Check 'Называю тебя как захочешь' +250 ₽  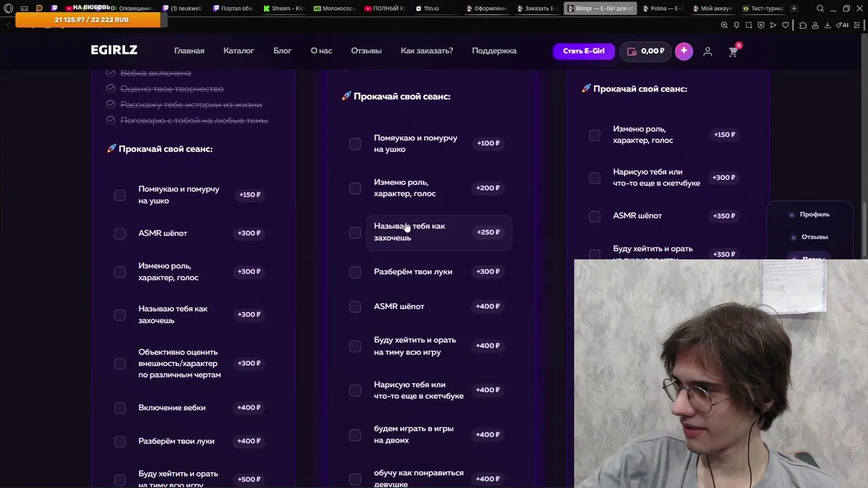pos(355,232)
